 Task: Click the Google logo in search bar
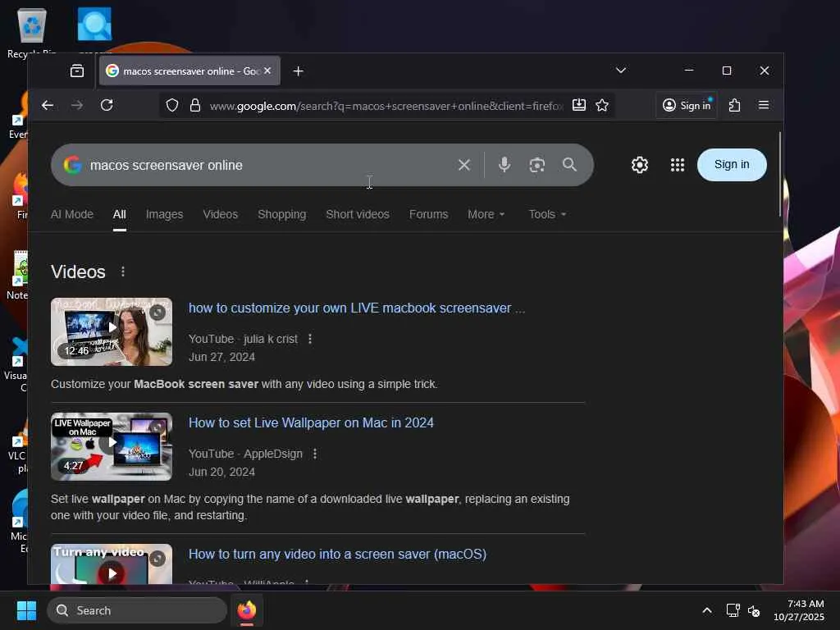(x=73, y=165)
